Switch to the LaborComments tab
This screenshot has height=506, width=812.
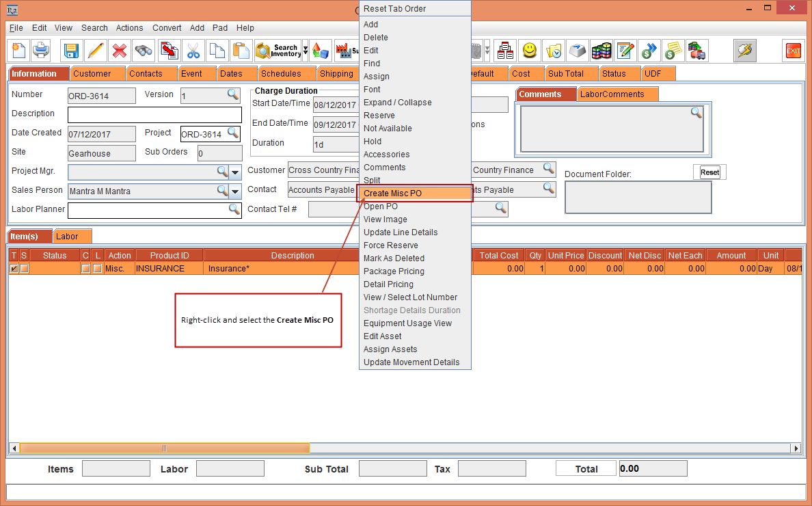(617, 94)
